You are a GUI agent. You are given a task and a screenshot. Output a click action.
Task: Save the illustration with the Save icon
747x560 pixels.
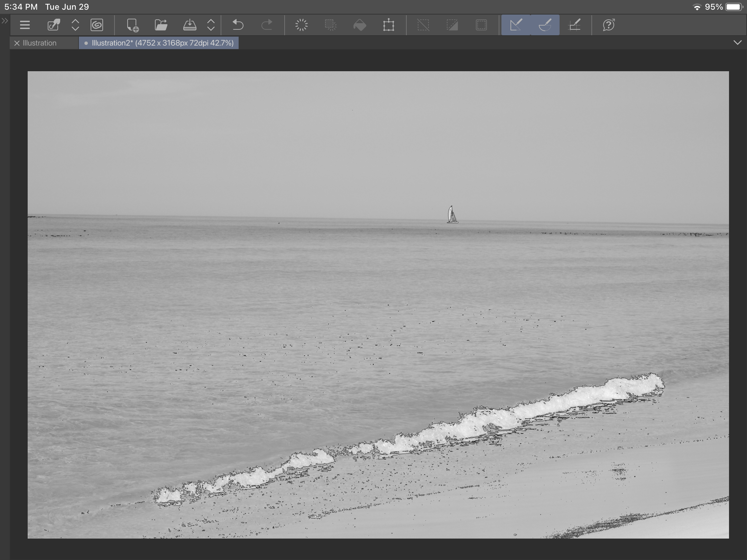(x=190, y=25)
